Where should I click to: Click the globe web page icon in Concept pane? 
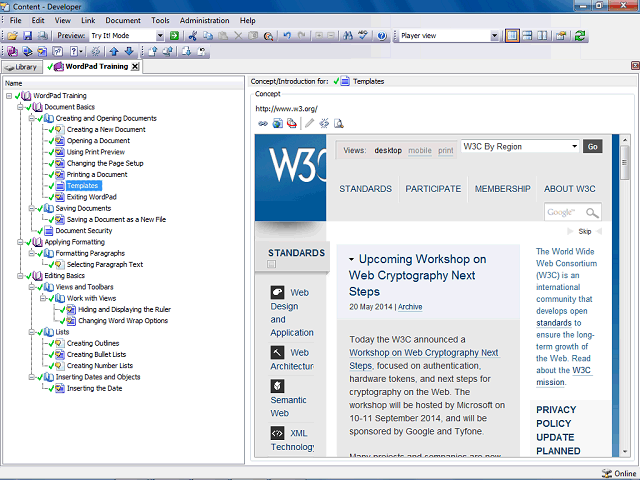point(278,123)
